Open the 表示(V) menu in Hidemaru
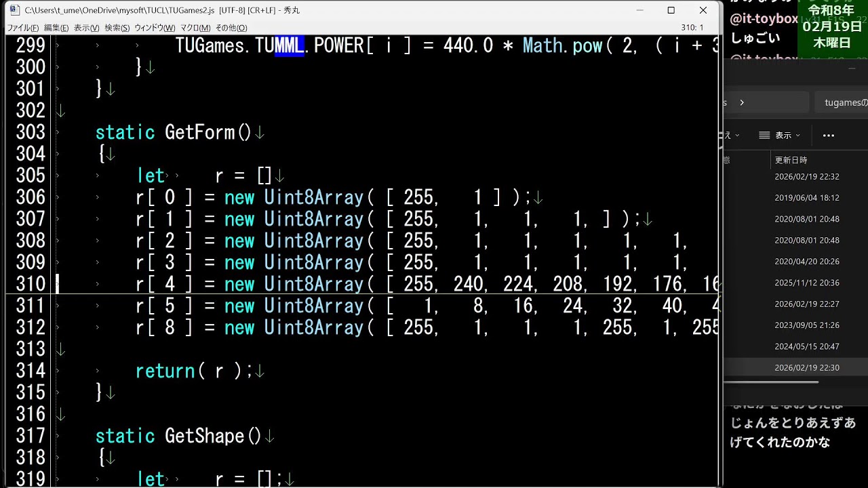 (x=87, y=28)
